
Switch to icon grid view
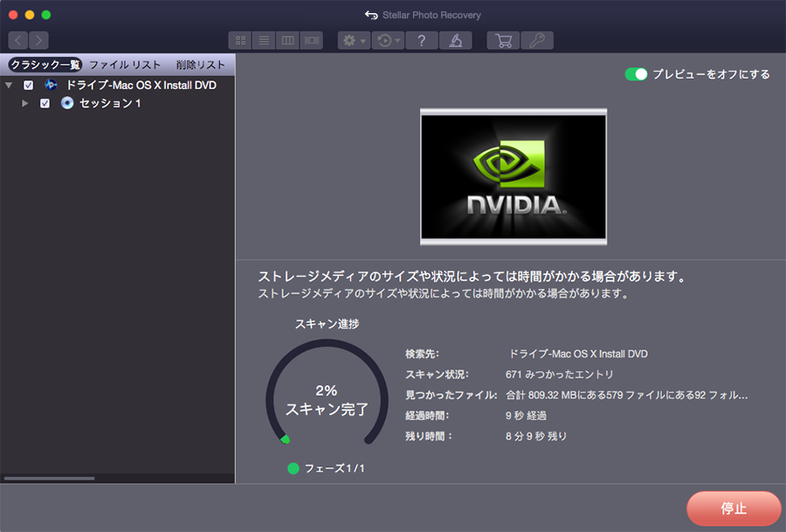click(240, 40)
